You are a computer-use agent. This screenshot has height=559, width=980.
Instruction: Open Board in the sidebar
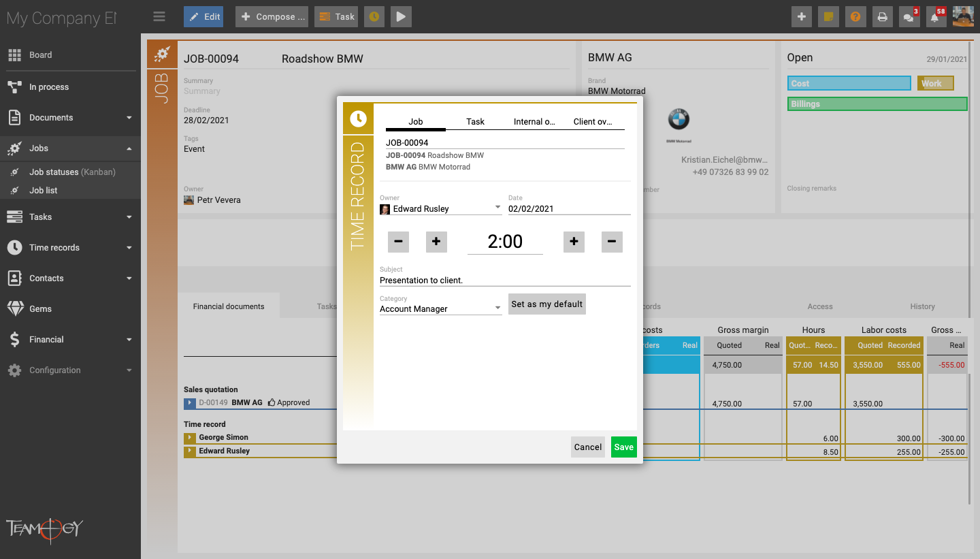pos(70,54)
